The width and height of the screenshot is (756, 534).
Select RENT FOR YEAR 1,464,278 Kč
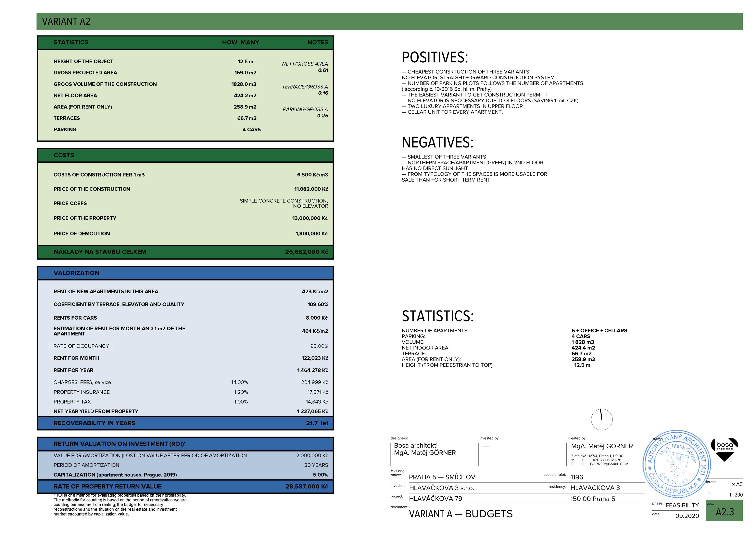tap(312, 370)
